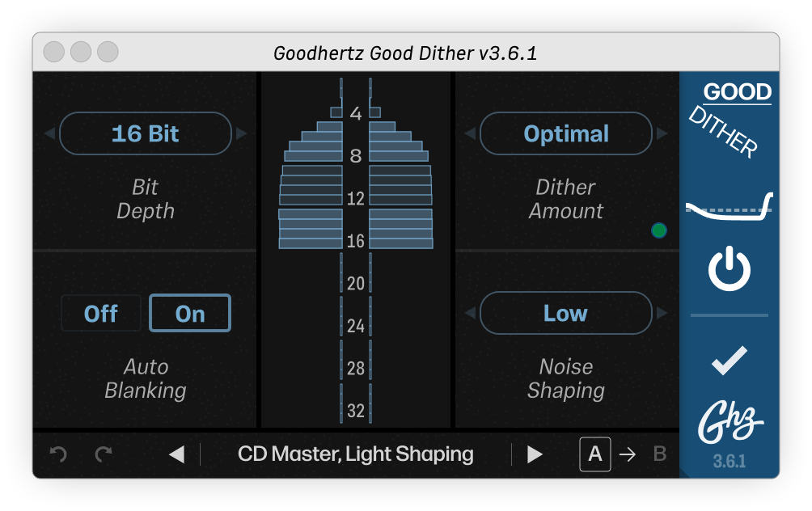Click the window title Goodhertz Good Dither

pos(405,53)
